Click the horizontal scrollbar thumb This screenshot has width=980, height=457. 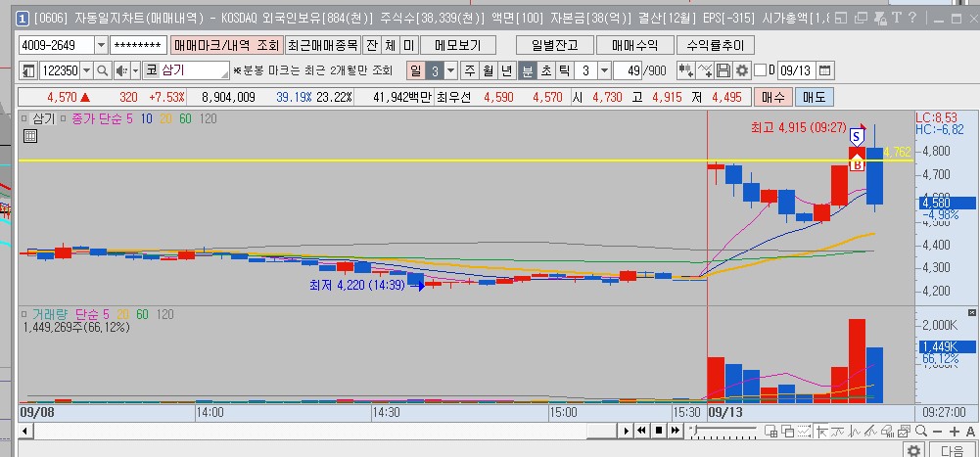click(602, 431)
